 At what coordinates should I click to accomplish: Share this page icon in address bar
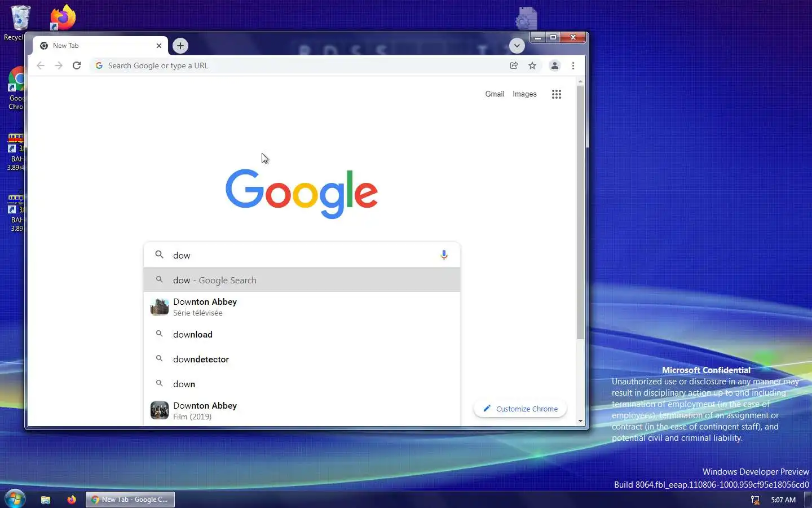[x=514, y=65]
